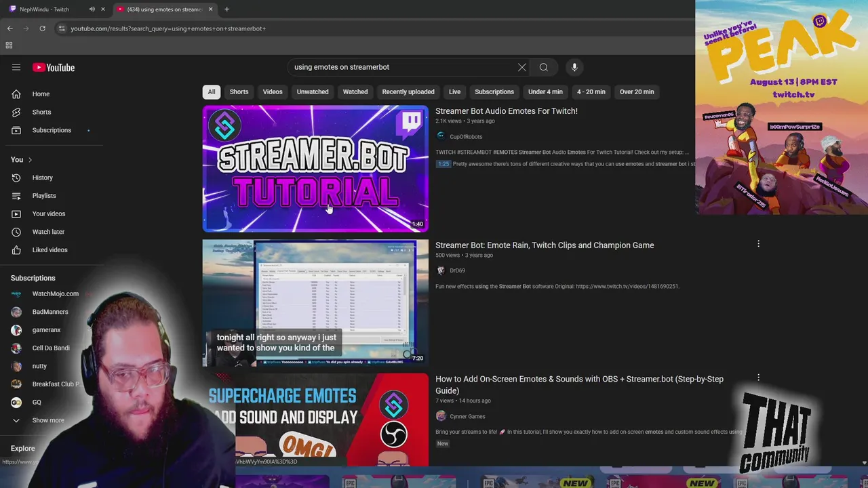This screenshot has height=488, width=868.
Task: Select the Watched filter chip
Action: coord(355,92)
